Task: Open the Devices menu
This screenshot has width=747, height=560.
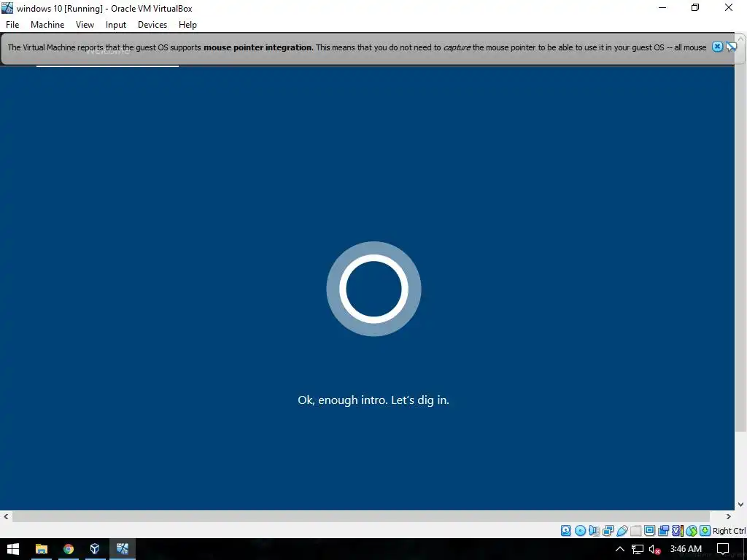Action: [x=152, y=25]
